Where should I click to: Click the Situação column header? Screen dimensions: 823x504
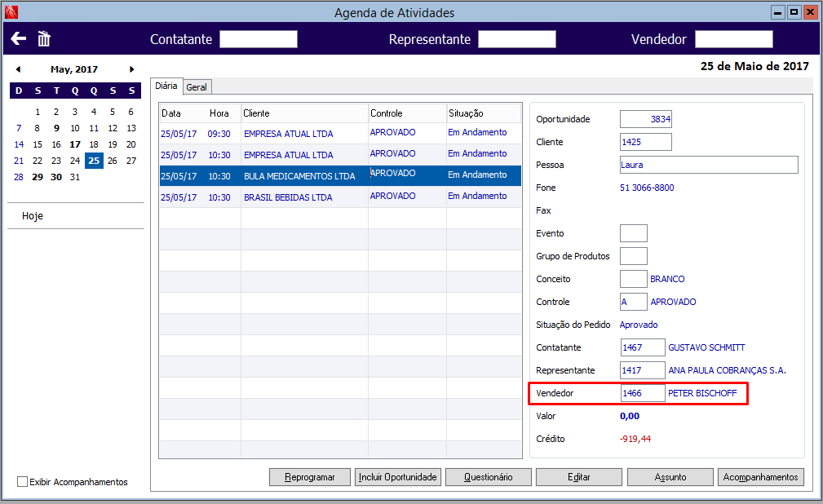coord(484,113)
